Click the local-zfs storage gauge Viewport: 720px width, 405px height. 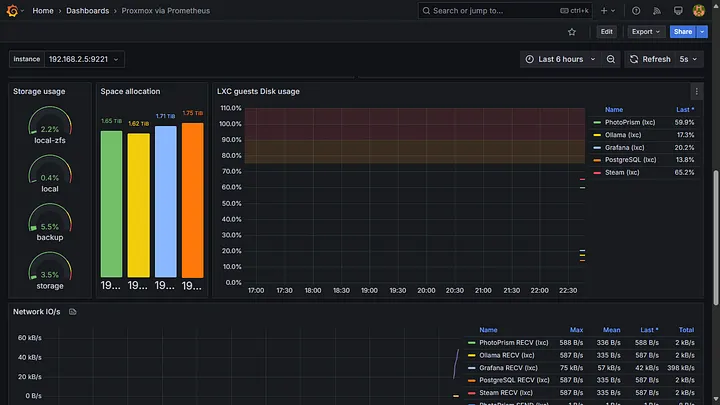tap(50, 124)
